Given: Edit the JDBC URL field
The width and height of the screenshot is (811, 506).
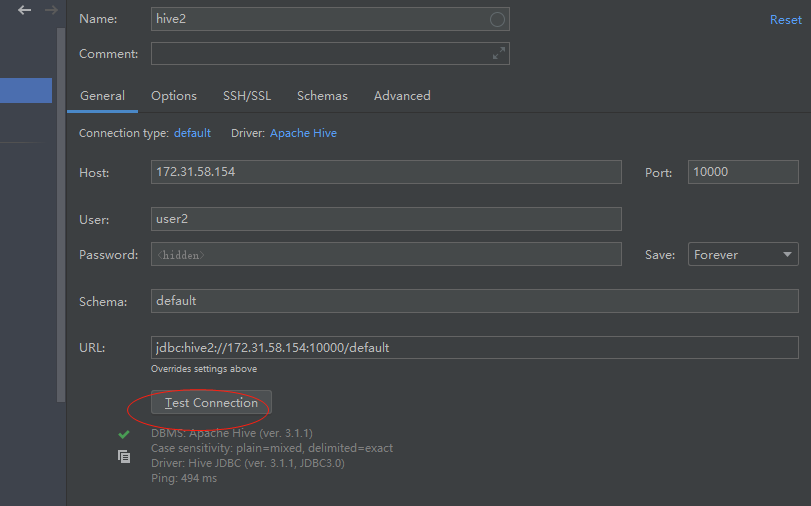Looking at the screenshot, I should (474, 347).
